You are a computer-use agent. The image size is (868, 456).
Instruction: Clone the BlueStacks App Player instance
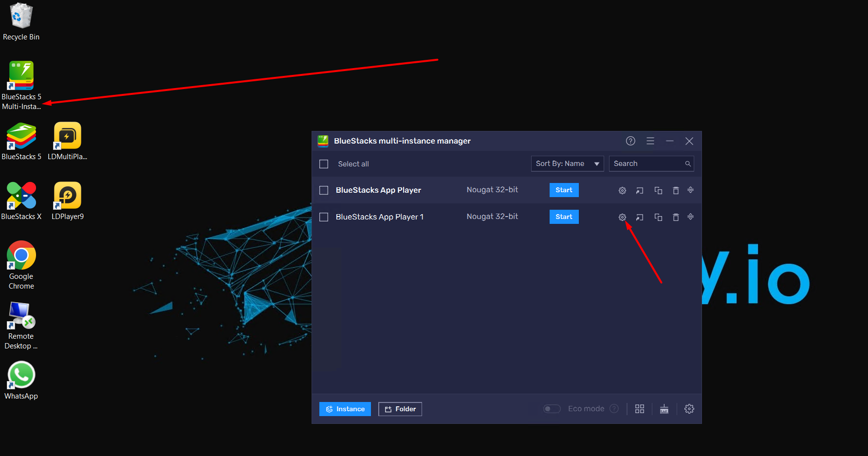coord(658,190)
